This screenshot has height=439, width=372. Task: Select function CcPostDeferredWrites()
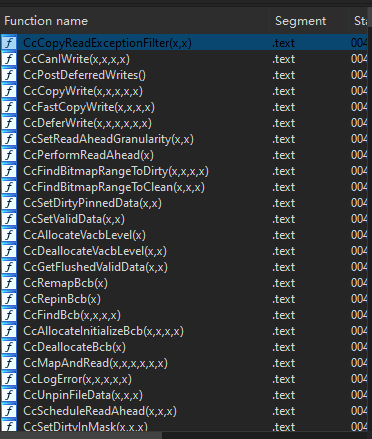(84, 75)
